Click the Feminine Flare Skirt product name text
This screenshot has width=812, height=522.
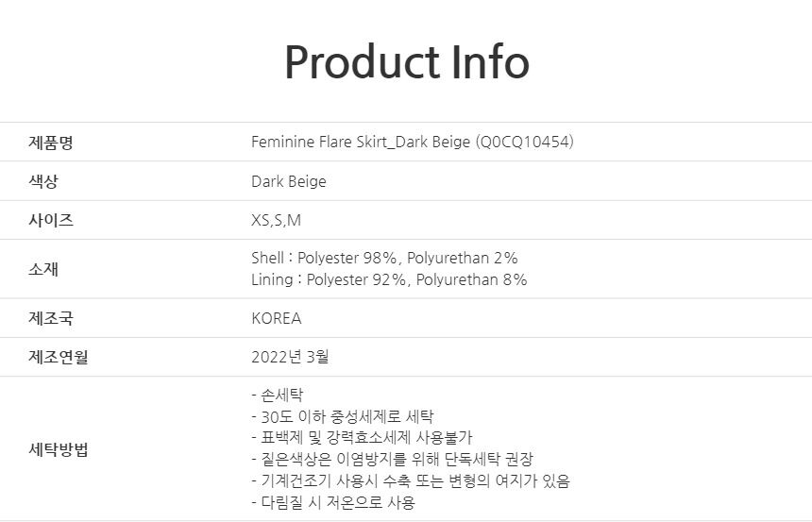point(413,142)
